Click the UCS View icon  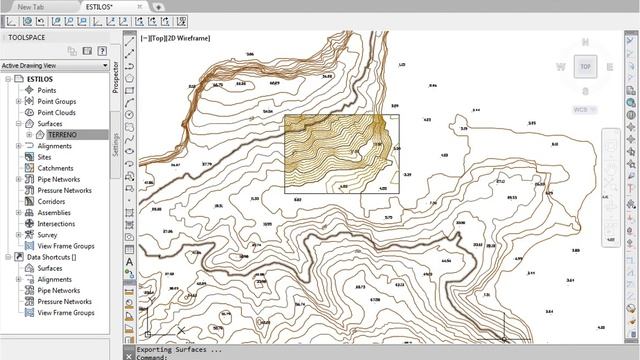[82, 21]
